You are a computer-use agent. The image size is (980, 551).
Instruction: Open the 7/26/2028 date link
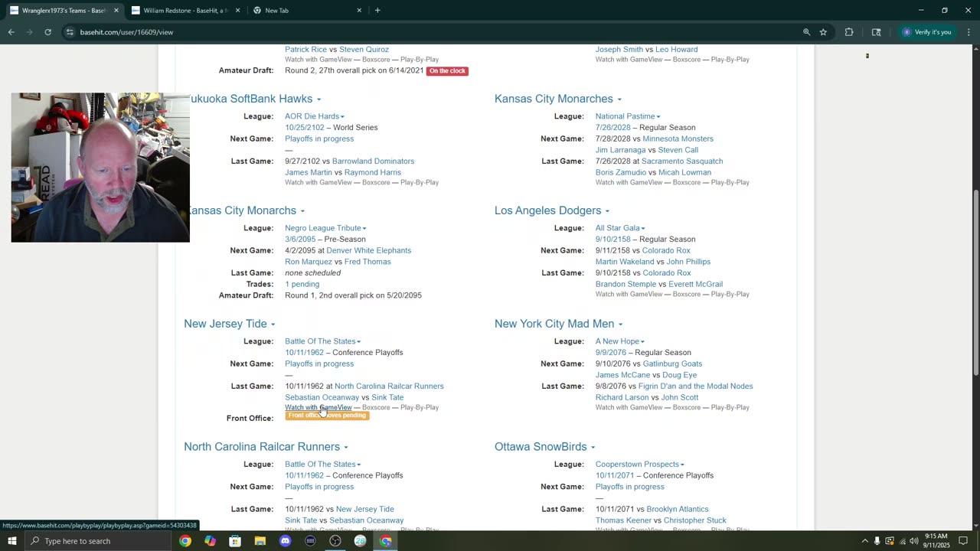click(x=612, y=127)
